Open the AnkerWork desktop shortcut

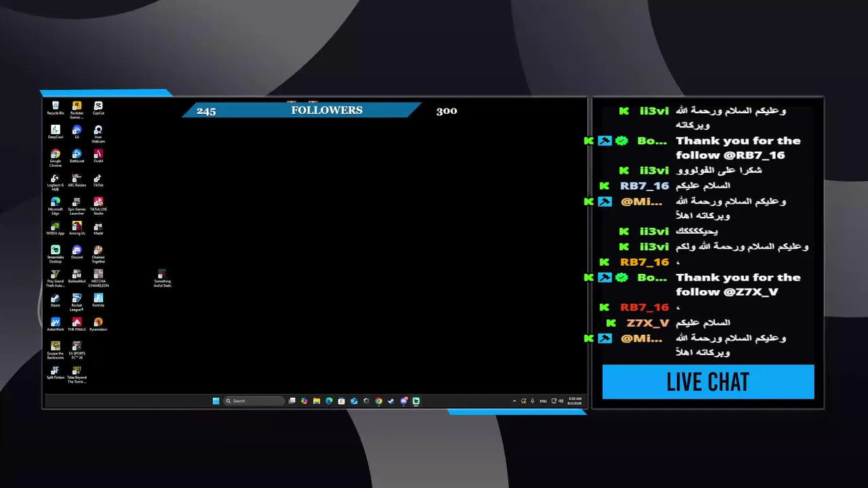coord(56,324)
